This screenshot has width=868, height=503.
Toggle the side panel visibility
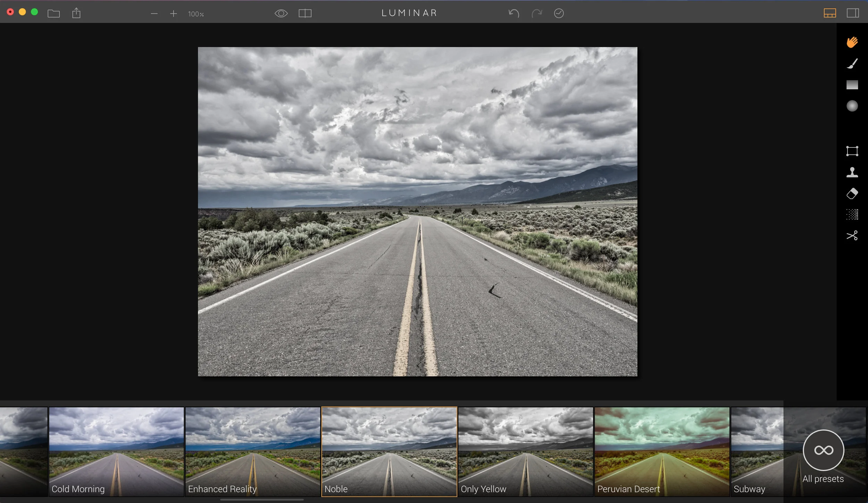pos(852,14)
